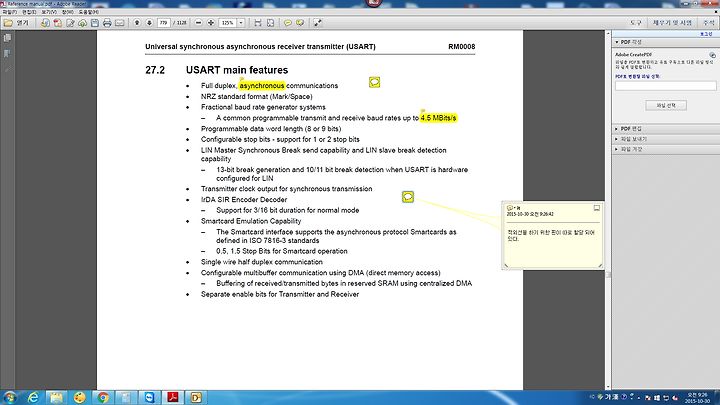Open the 파일(F) menu
Image resolution: width=720 pixels, height=405 pixels.
(10, 12)
